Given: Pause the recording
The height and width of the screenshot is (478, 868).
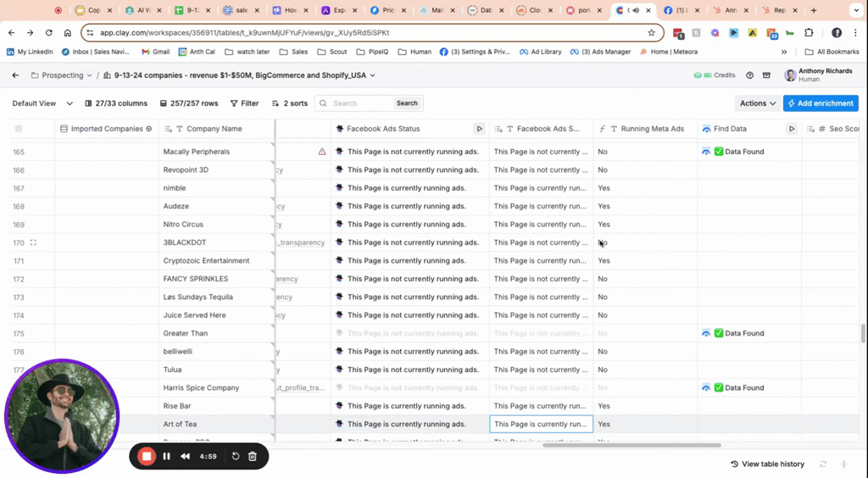Looking at the screenshot, I should point(166,456).
